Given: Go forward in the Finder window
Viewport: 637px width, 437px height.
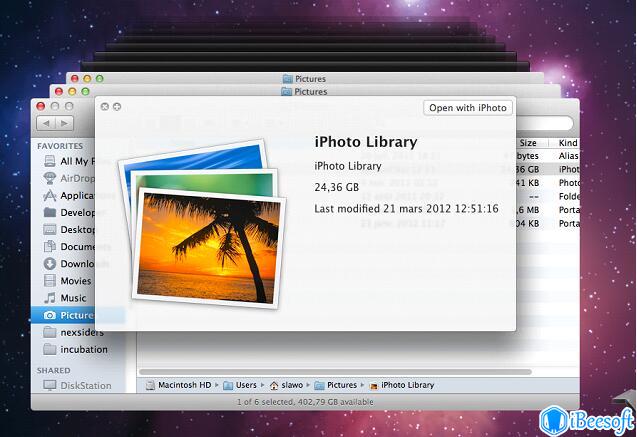Looking at the screenshot, I should (64, 123).
